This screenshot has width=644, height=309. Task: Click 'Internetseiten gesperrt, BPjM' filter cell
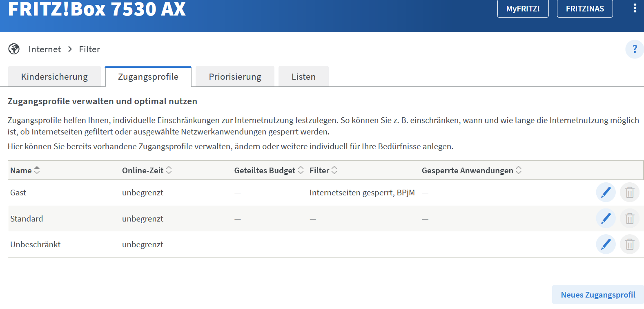[x=362, y=193]
